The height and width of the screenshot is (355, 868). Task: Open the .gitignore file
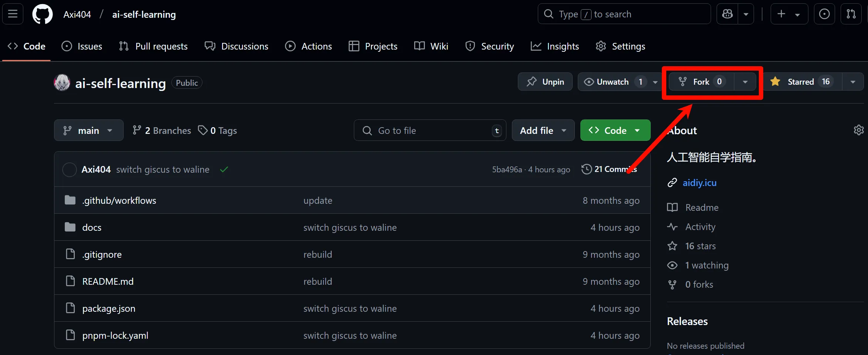[x=102, y=254]
